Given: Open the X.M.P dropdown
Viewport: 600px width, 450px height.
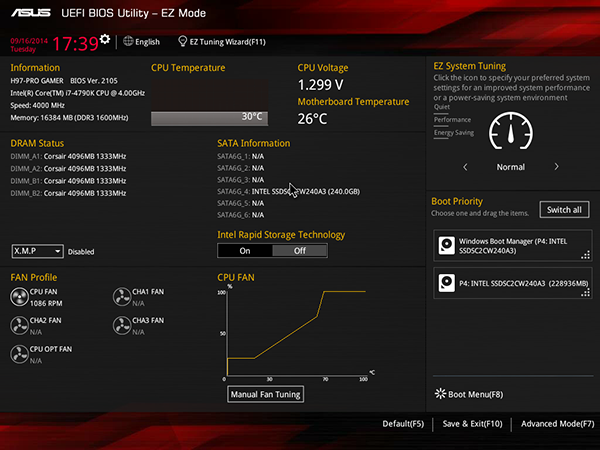Looking at the screenshot, I should point(38,251).
